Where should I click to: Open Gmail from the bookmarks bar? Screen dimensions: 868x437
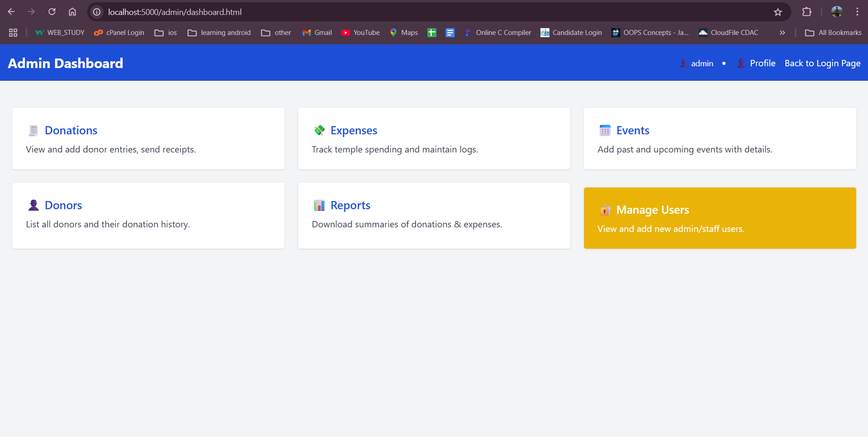click(306, 32)
